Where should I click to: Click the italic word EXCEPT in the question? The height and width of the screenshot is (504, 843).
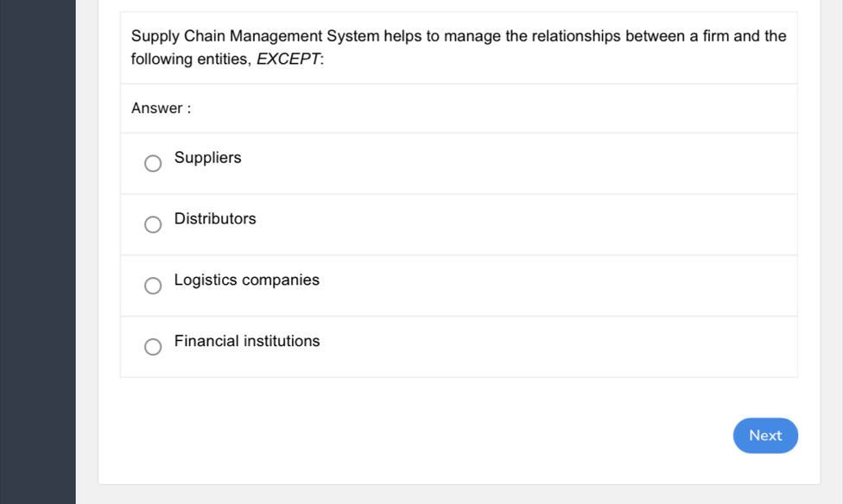pos(287,59)
